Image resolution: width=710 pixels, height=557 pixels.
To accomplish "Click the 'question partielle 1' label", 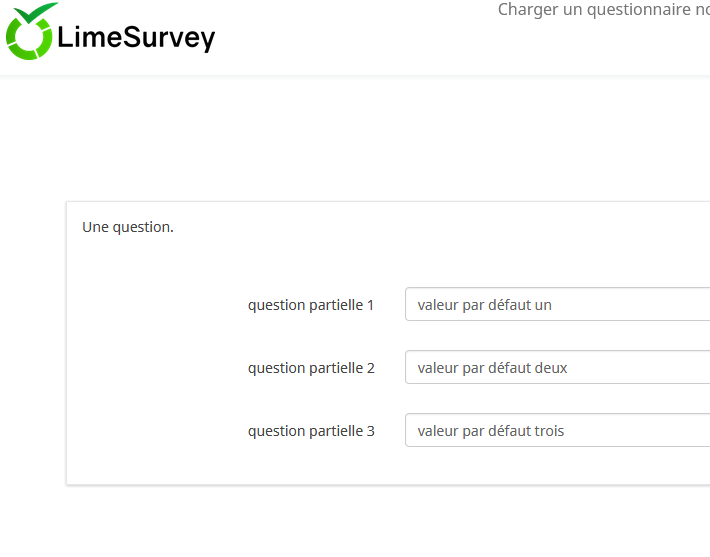I will [311, 305].
